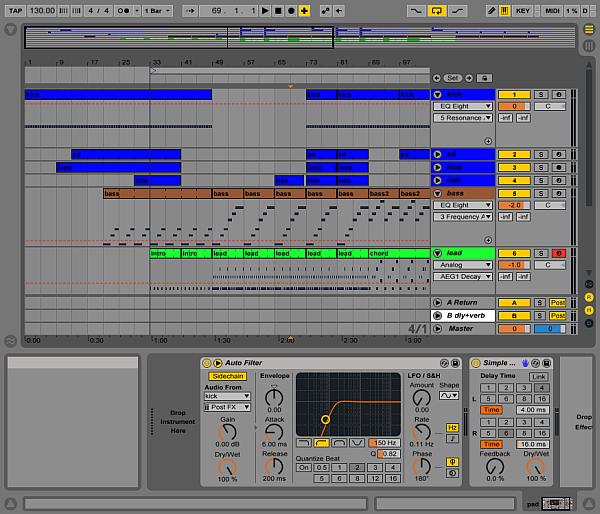Select the notch filter type icon

click(x=357, y=443)
